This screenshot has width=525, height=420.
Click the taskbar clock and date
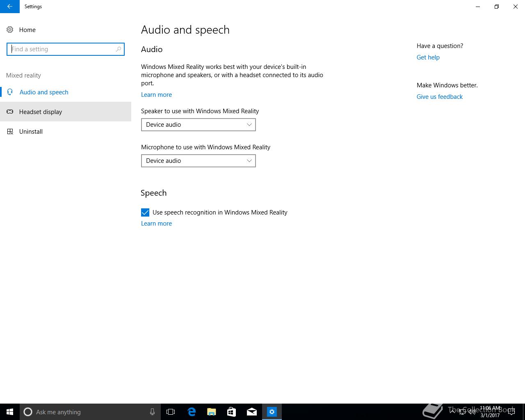pos(490,412)
